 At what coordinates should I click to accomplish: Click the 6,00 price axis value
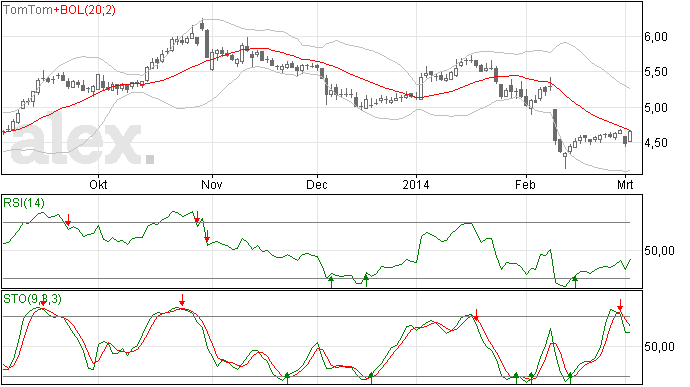pyautogui.click(x=656, y=37)
